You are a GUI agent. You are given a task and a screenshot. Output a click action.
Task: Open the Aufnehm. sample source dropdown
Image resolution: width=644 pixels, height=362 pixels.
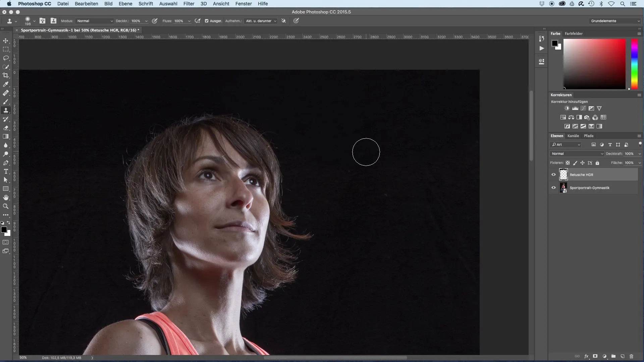point(261,21)
